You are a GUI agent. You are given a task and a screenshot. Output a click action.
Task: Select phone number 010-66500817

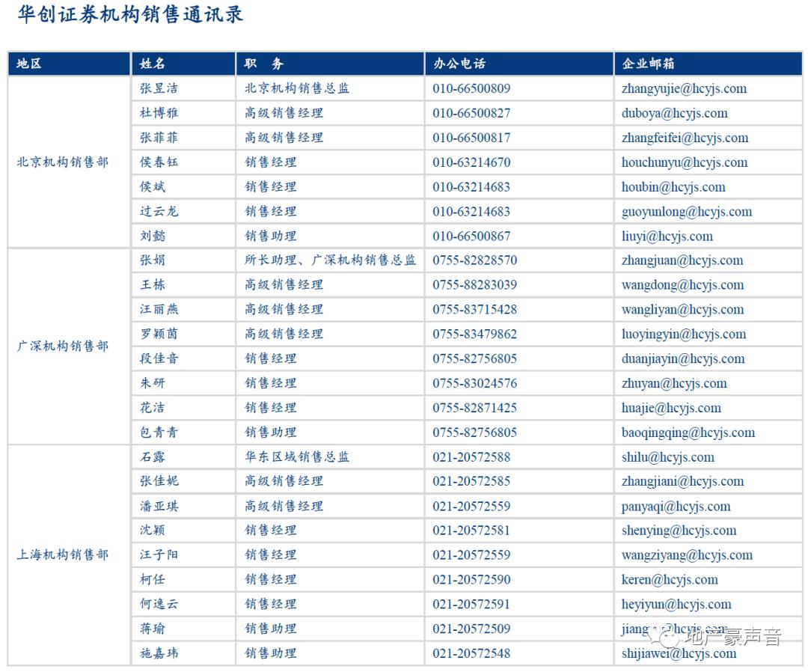(x=471, y=138)
